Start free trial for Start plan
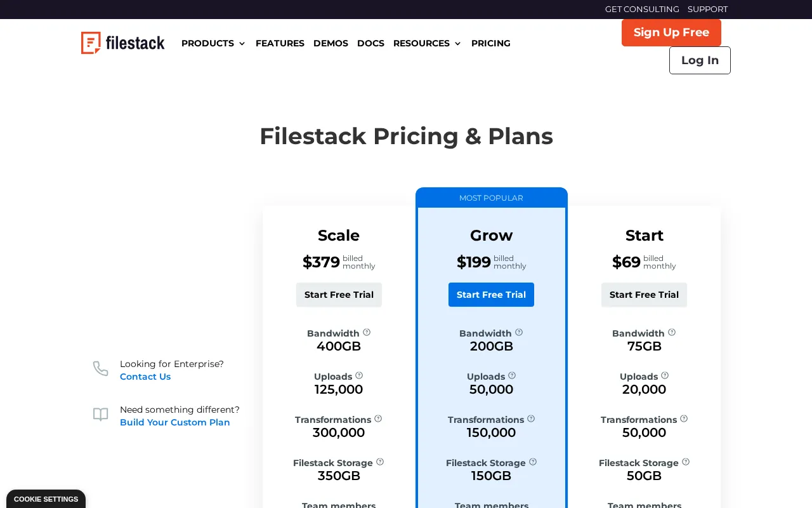812x508 pixels. [x=644, y=295]
